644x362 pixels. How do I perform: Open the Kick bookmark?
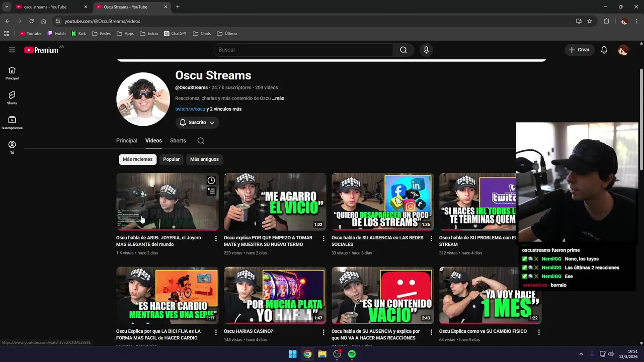click(x=78, y=34)
